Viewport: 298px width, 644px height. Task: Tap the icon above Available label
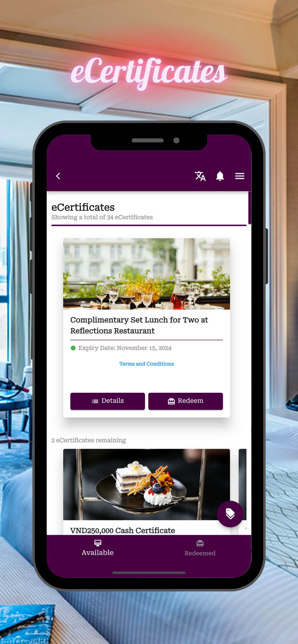point(98,543)
